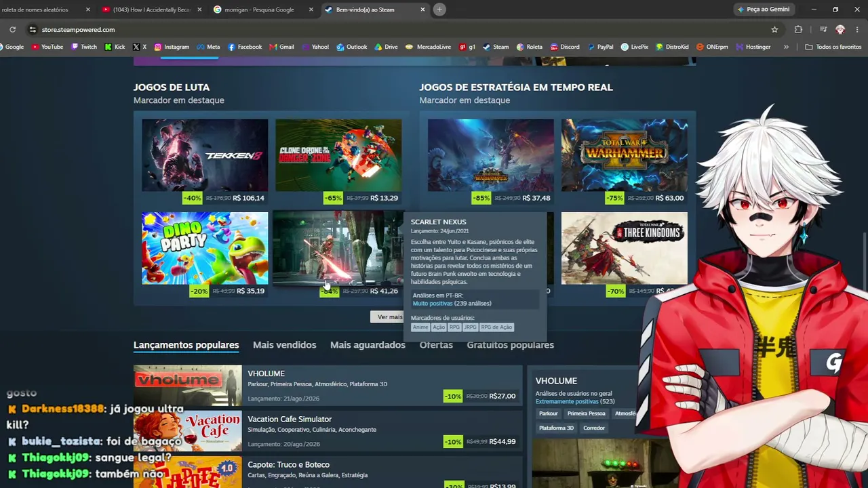Image resolution: width=868 pixels, height=488 pixels.
Task: Open the LivePix bookmark
Action: pyautogui.click(x=634, y=47)
